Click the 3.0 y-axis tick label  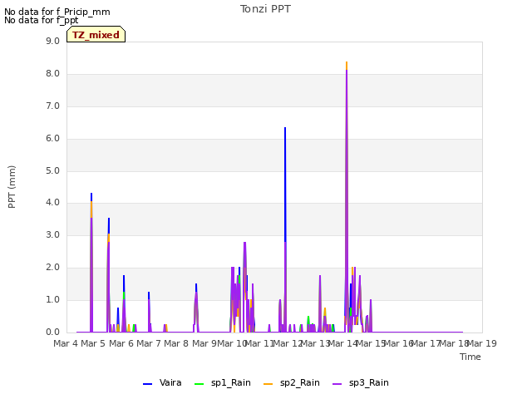(52, 234)
